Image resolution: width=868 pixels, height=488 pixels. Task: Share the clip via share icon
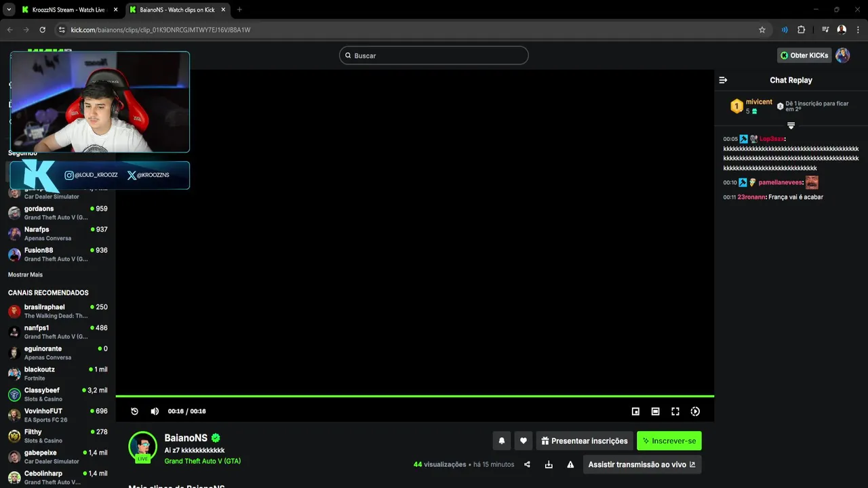pos(528,464)
